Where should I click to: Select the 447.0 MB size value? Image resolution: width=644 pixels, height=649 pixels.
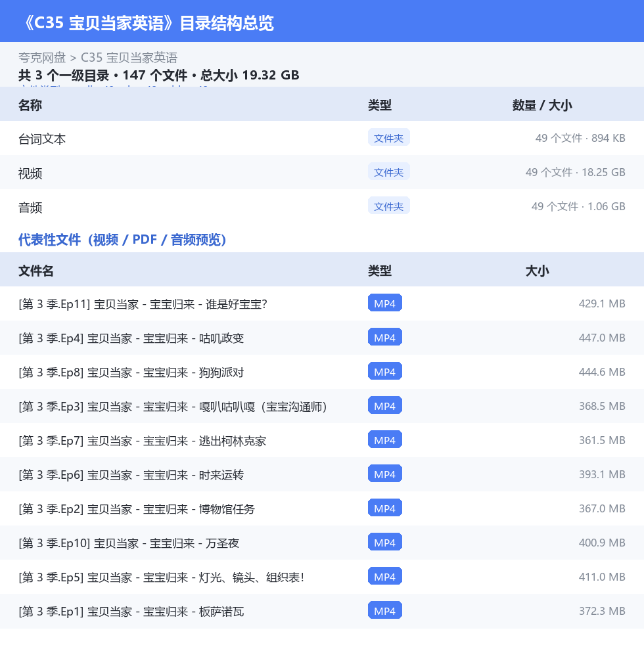pos(602,338)
